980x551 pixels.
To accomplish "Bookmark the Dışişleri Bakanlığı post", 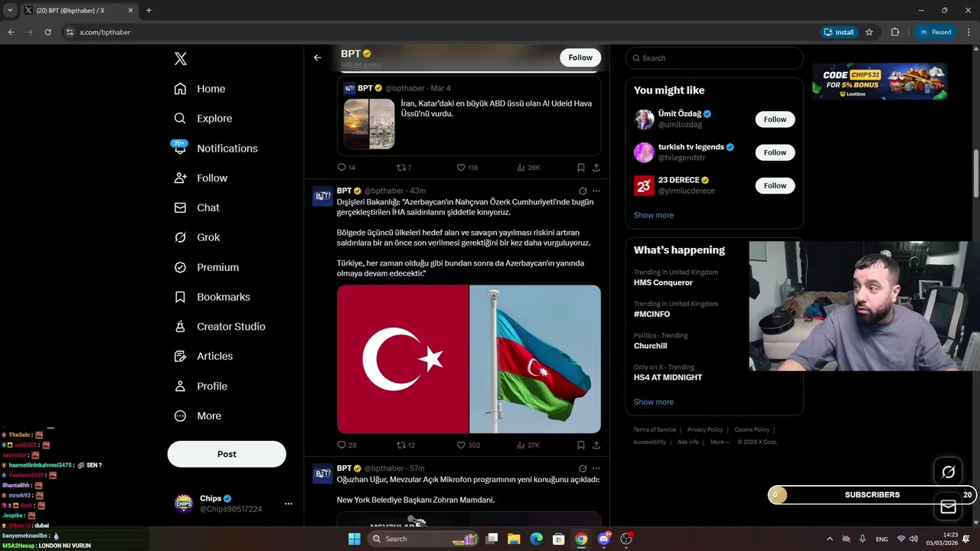I will tap(581, 445).
